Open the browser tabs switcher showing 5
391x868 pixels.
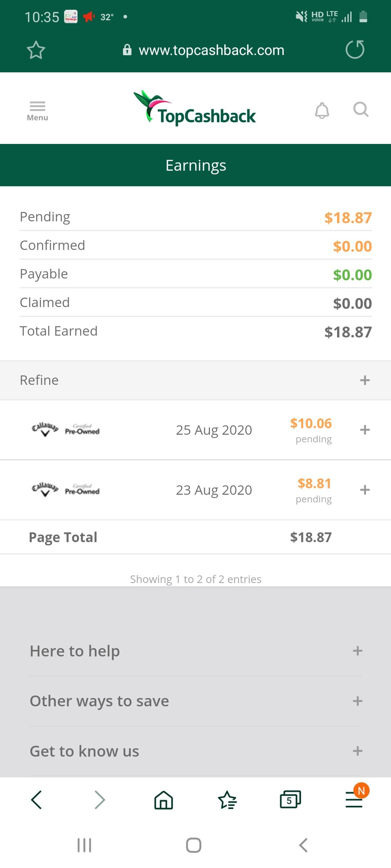pos(290,800)
